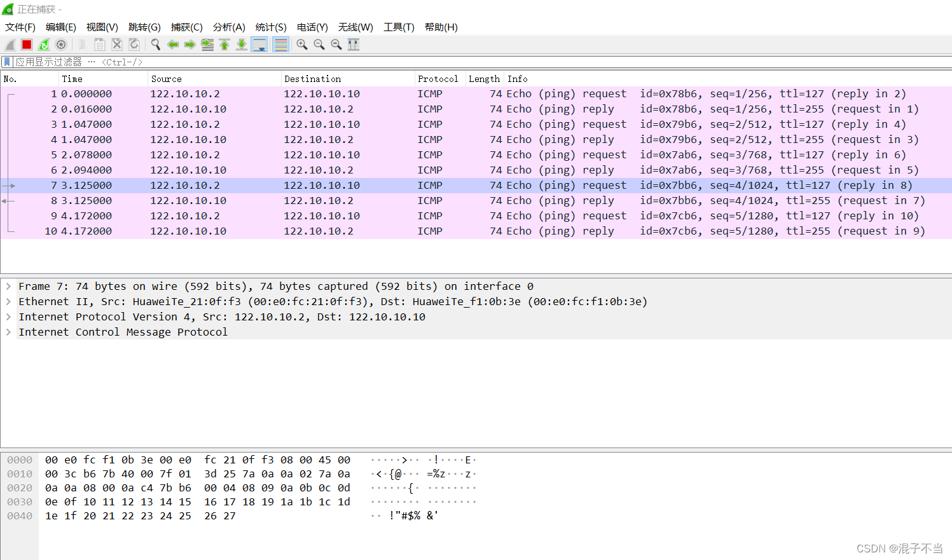Image resolution: width=952 pixels, height=560 pixels.
Task: Click the reload capture file icon
Action: [134, 44]
